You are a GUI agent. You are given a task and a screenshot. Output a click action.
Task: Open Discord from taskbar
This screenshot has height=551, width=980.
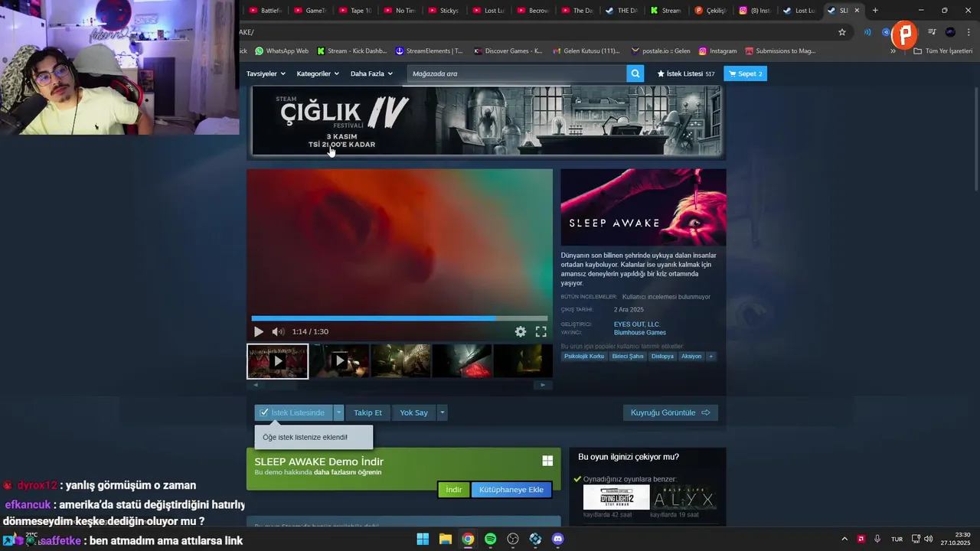pos(557,539)
